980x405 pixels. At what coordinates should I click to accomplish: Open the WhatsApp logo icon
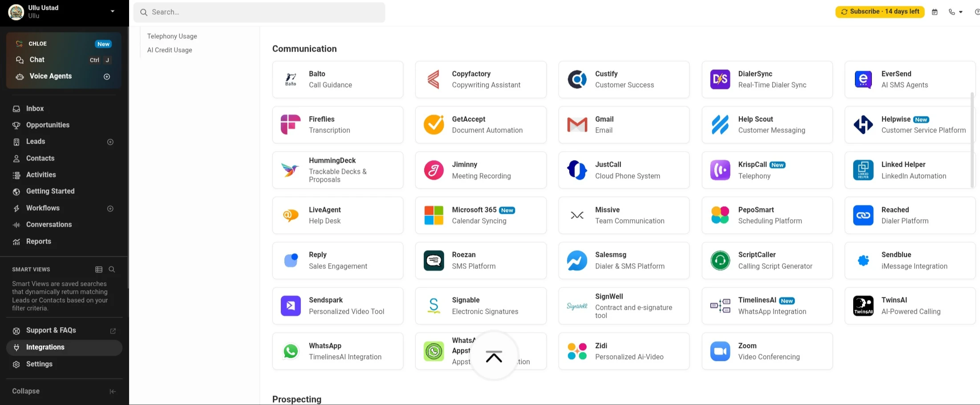291,351
